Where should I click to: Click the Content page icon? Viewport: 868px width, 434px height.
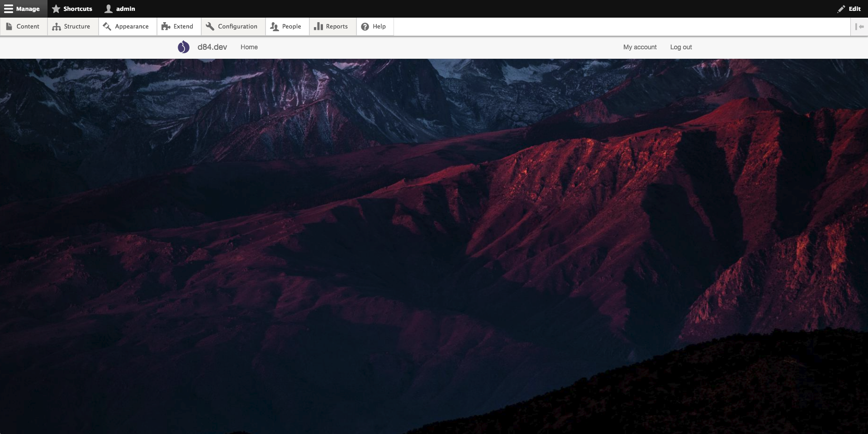coord(9,27)
